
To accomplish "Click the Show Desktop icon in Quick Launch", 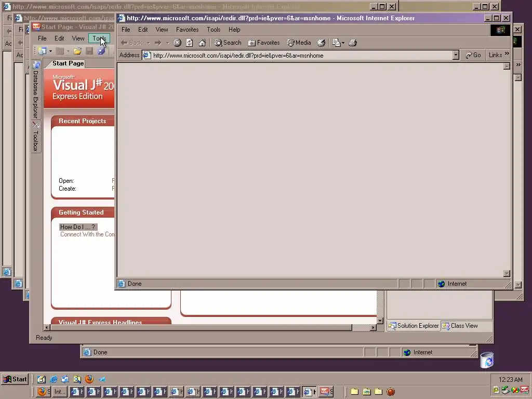I will pyautogui.click(x=41, y=379).
